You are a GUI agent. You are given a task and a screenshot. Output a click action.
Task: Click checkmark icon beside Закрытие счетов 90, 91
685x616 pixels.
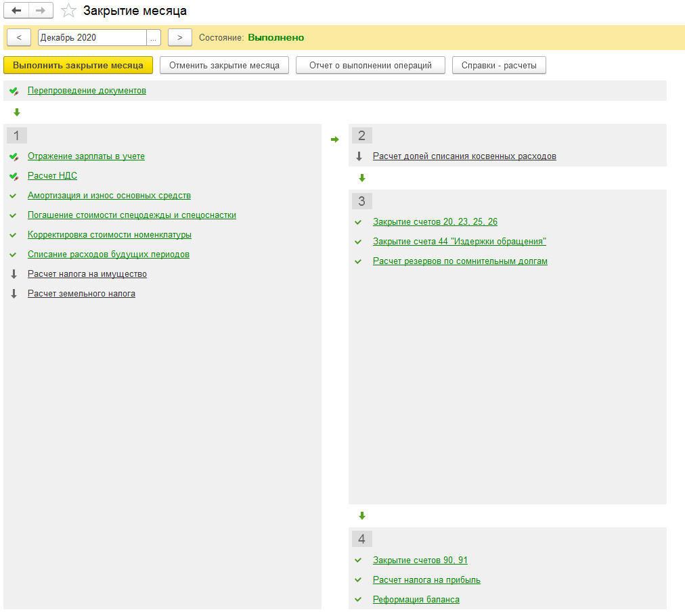pos(358,560)
